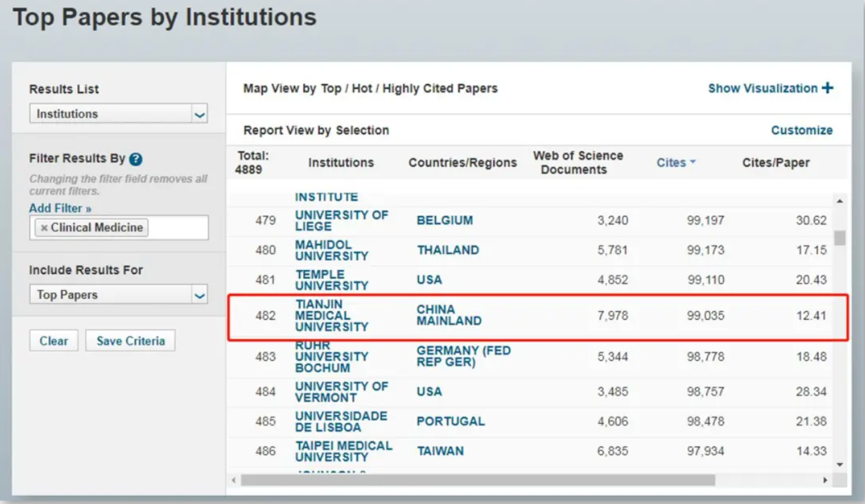The image size is (865, 504).
Task: Click the cites per paper value 30.62
Action: click(811, 220)
